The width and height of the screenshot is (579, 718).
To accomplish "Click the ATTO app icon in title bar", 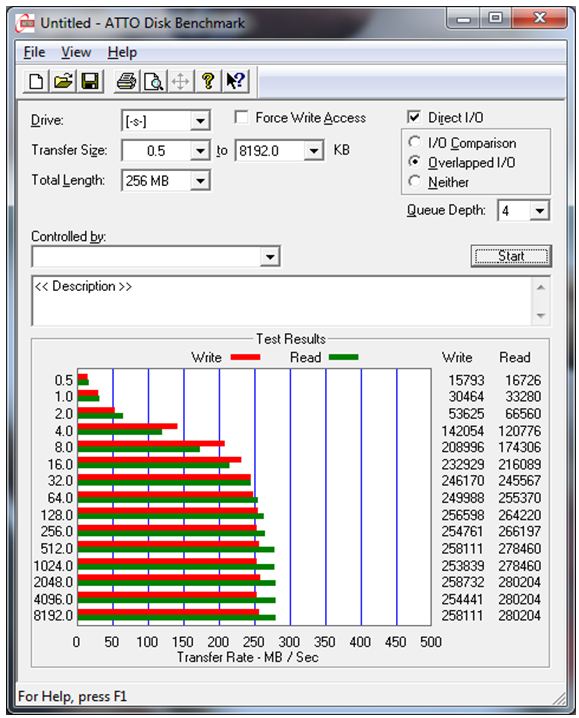I will pyautogui.click(x=25, y=23).
